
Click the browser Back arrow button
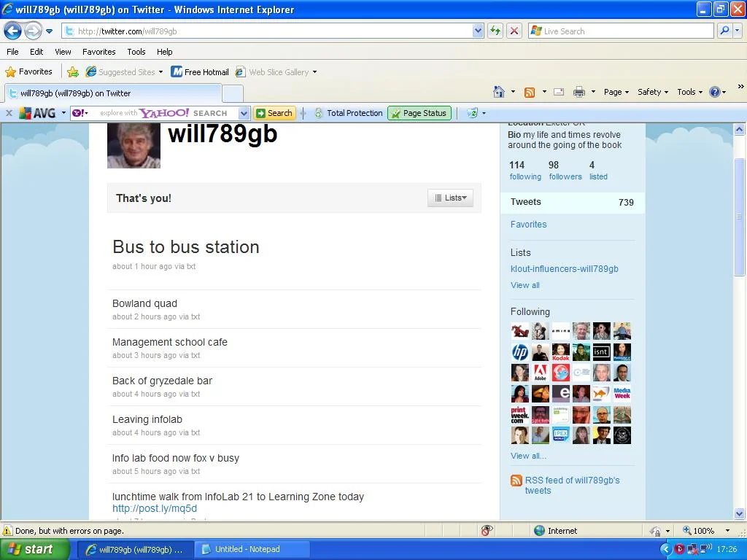(12, 31)
